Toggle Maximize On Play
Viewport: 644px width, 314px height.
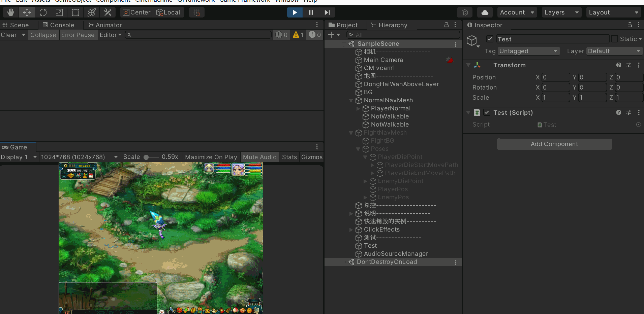pos(211,157)
